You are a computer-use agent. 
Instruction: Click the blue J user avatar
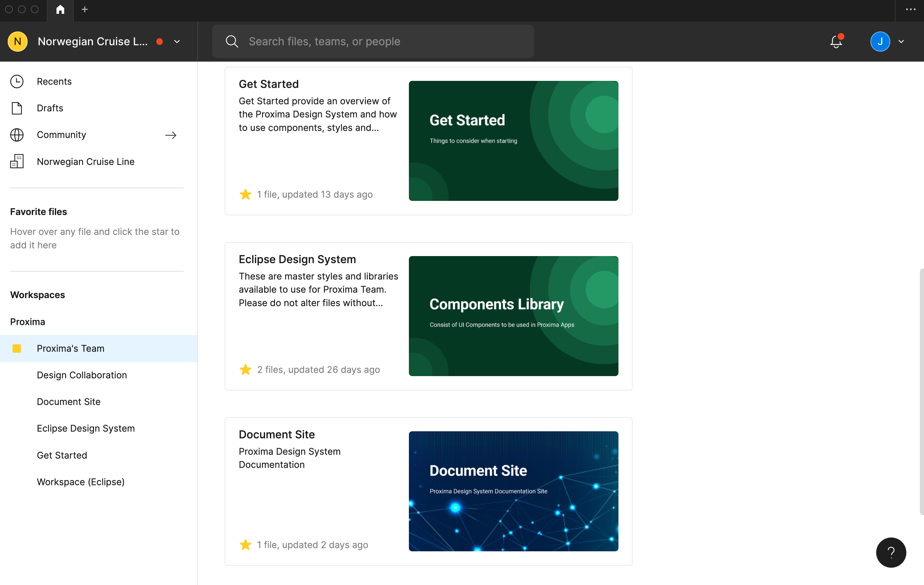pos(880,41)
